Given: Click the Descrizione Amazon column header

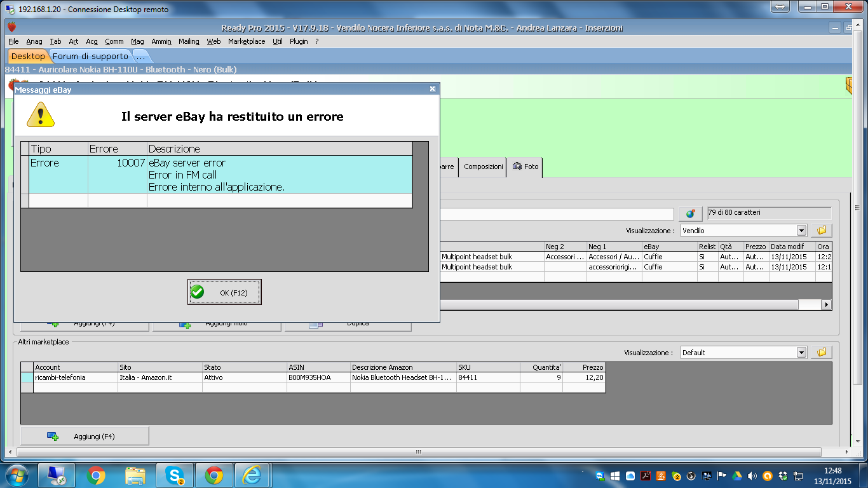Looking at the screenshot, I should pos(403,367).
